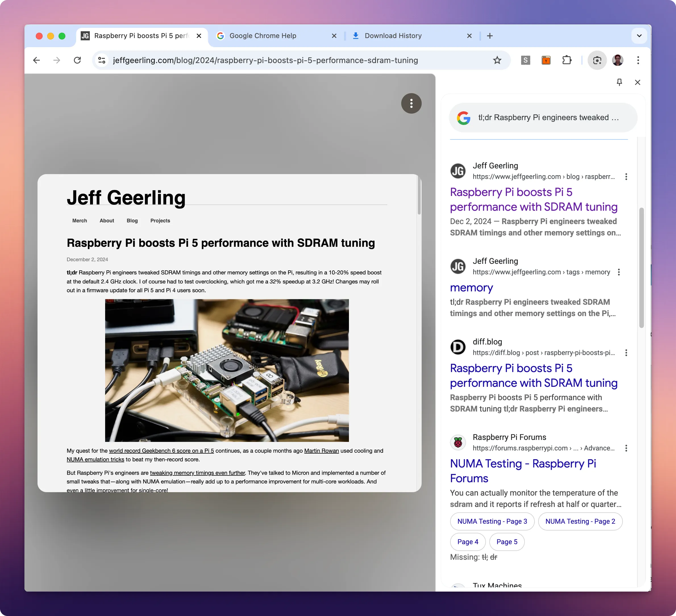The image size is (676, 616).
Task: Expand the tab search chevron
Action: [639, 36]
